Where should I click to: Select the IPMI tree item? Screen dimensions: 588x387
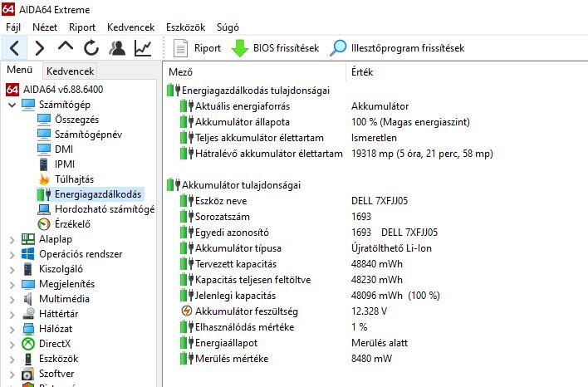point(65,164)
